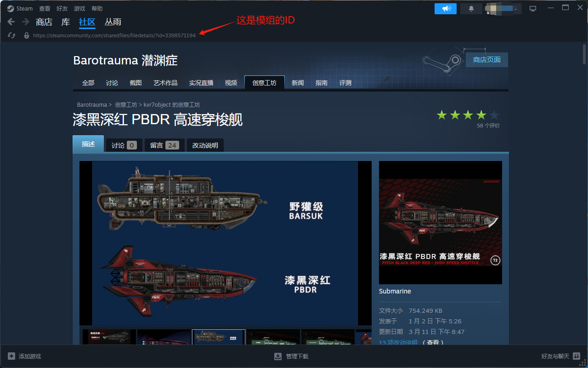Select 新闻 tab
The image size is (588, 368).
click(298, 83)
